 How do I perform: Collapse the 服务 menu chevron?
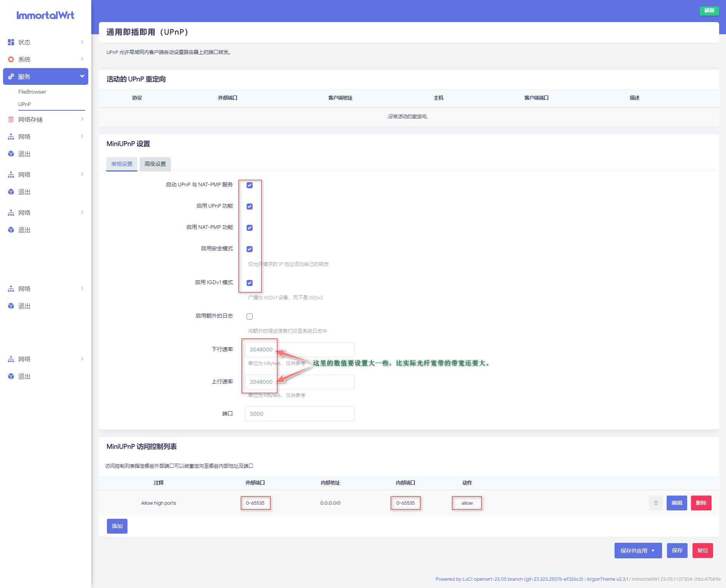[x=82, y=76]
